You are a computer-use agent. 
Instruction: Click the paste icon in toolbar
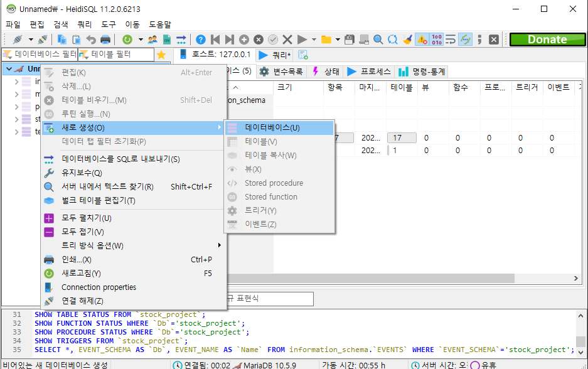pos(77,40)
